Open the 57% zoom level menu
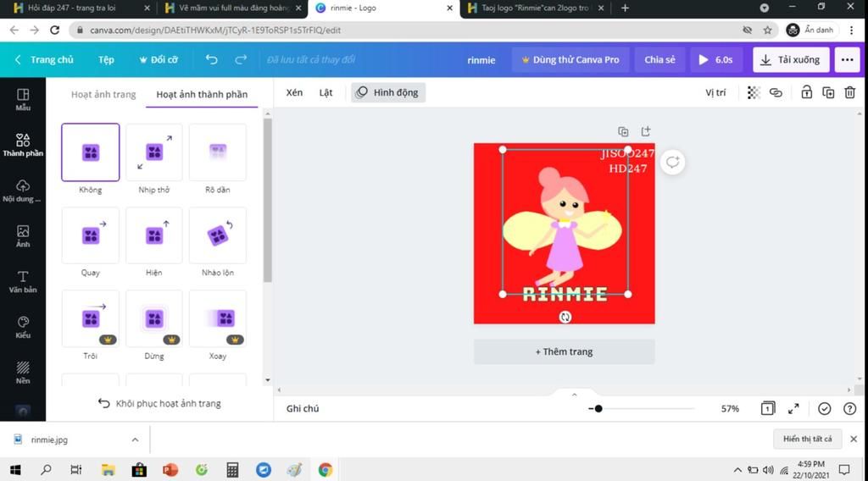The height and width of the screenshot is (481, 868). [x=730, y=408]
